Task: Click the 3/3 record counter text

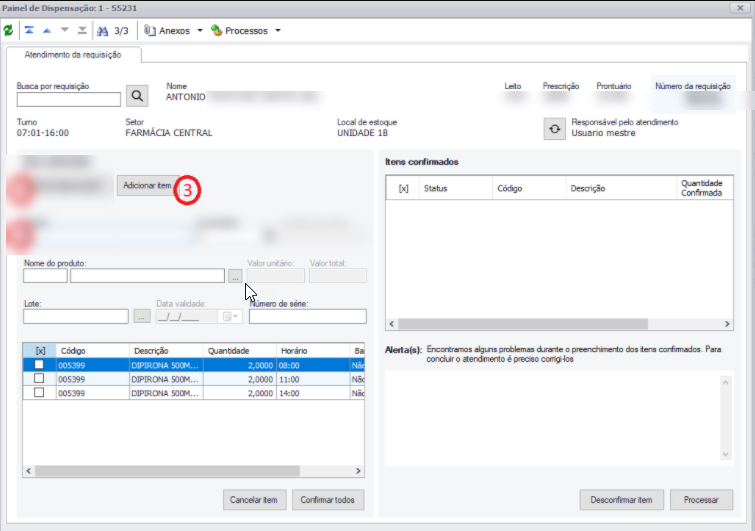Action: pos(121,31)
